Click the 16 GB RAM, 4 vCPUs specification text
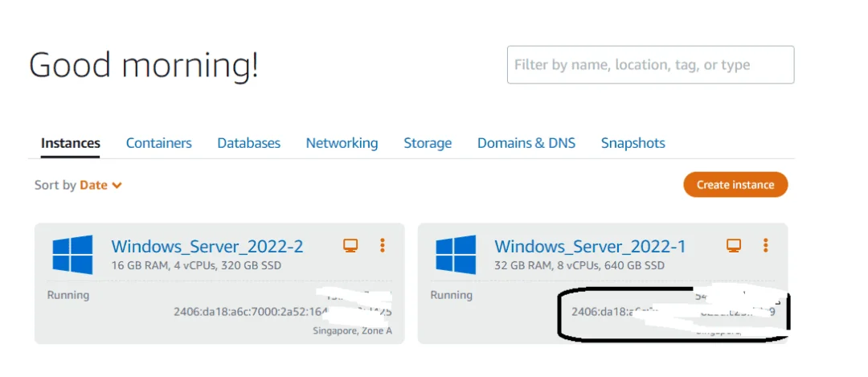Screen dimensions: 868x377 tap(197, 266)
